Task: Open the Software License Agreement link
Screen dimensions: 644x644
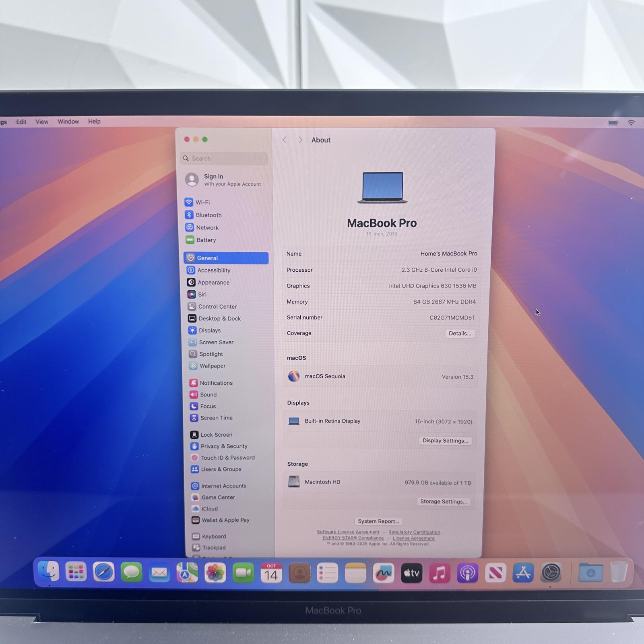Action: click(x=348, y=532)
